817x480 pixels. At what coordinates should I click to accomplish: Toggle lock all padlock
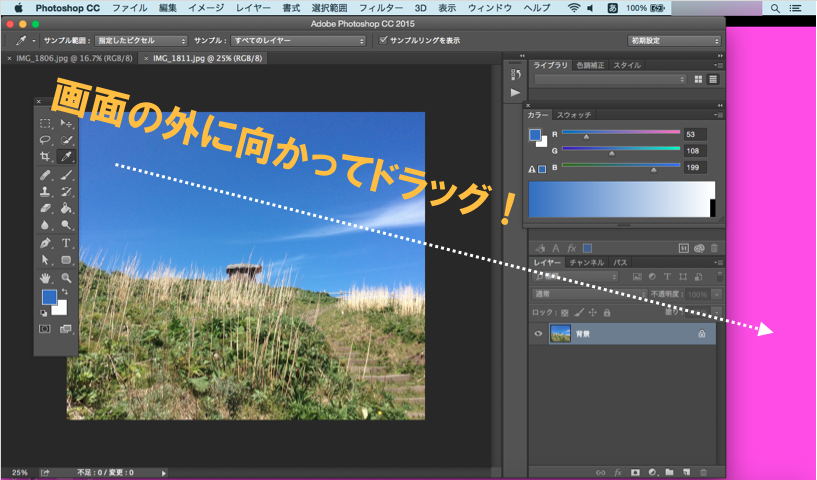click(606, 313)
